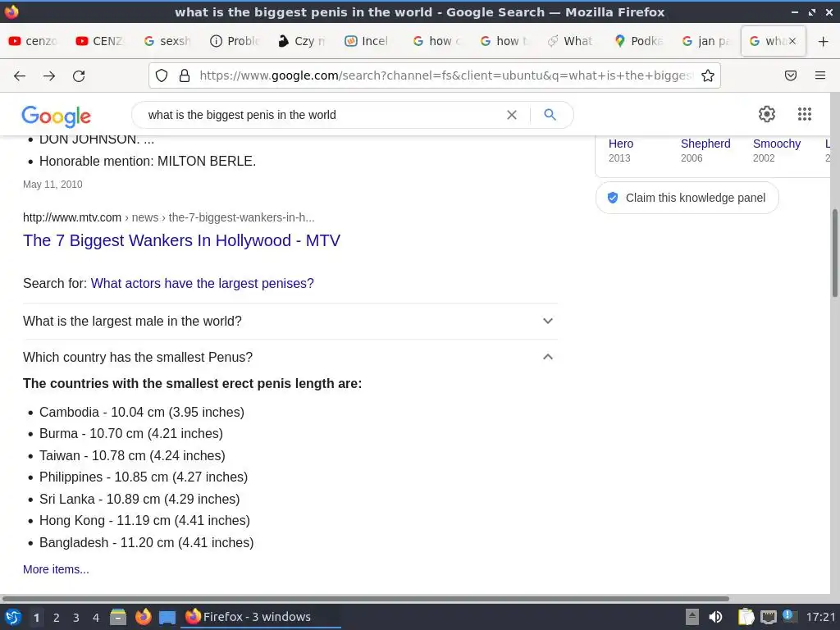Open the update notification tray icon
Image resolution: width=840 pixels, height=630 pixels.
788,616
